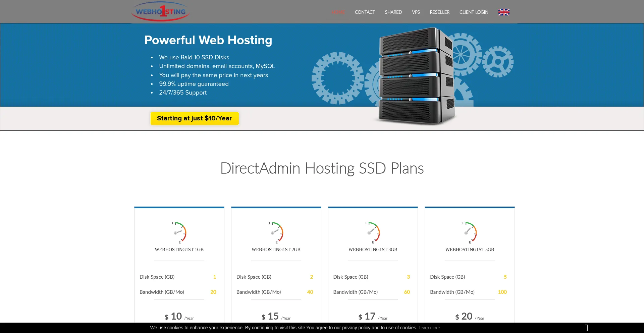Viewport: 644px width, 333px height.
Task: Follow the Learn more cookie link
Action: pos(429,328)
